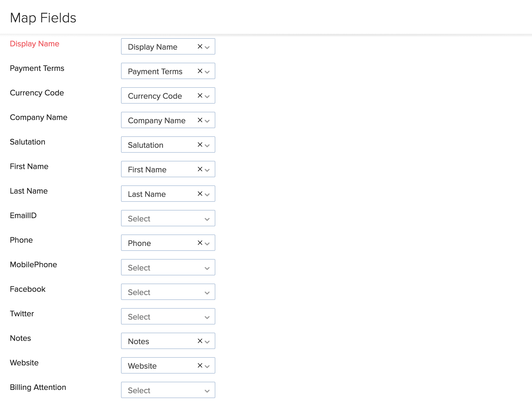Expand the Salutation dropdown chevron
532x403 pixels.
point(207,145)
